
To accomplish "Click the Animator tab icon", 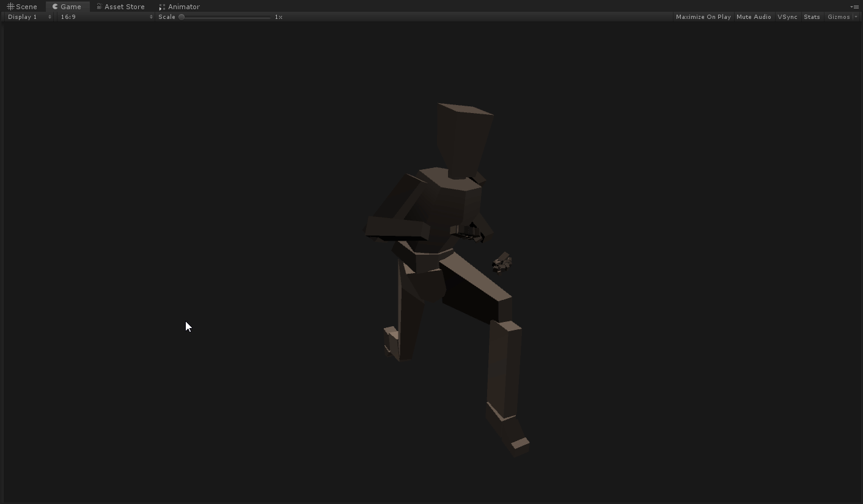I will coord(162,7).
